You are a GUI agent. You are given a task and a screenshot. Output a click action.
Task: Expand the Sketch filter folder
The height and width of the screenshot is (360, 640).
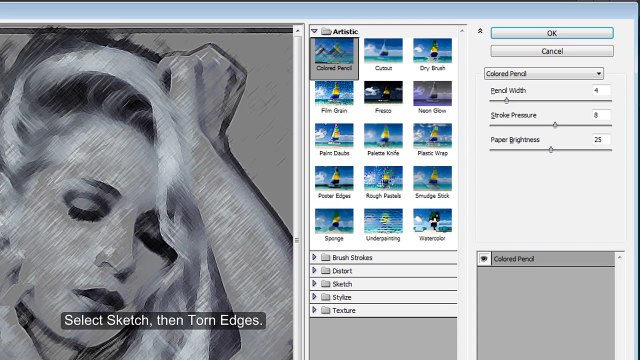(x=314, y=284)
